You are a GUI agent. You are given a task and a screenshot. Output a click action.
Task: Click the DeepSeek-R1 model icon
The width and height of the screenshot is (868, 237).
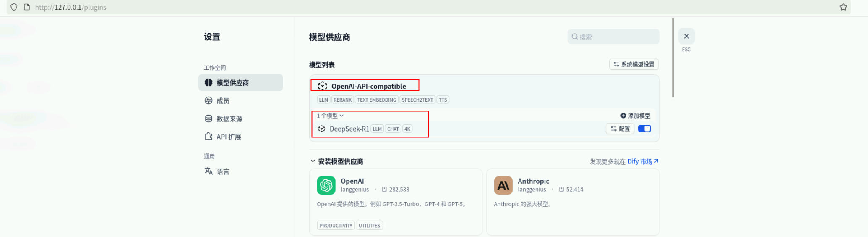322,129
